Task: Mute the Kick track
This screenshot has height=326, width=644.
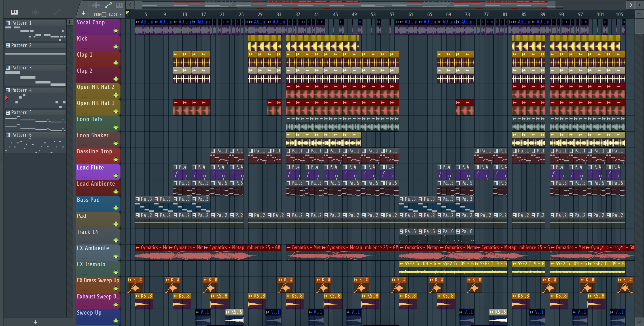Action: [116, 47]
